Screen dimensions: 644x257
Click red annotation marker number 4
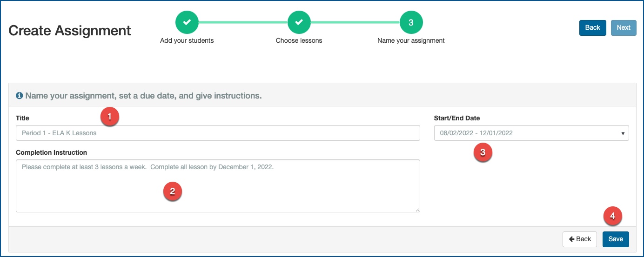612,216
